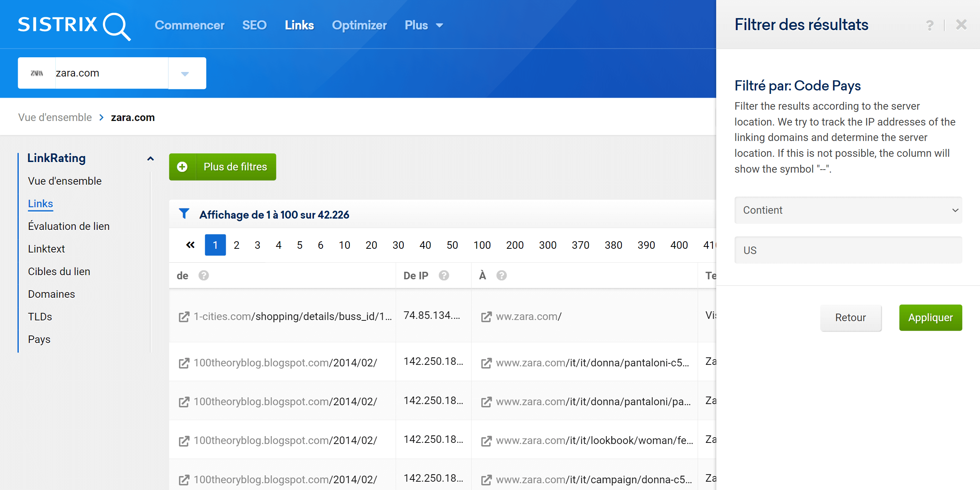Go to page 3 of results

[257, 245]
